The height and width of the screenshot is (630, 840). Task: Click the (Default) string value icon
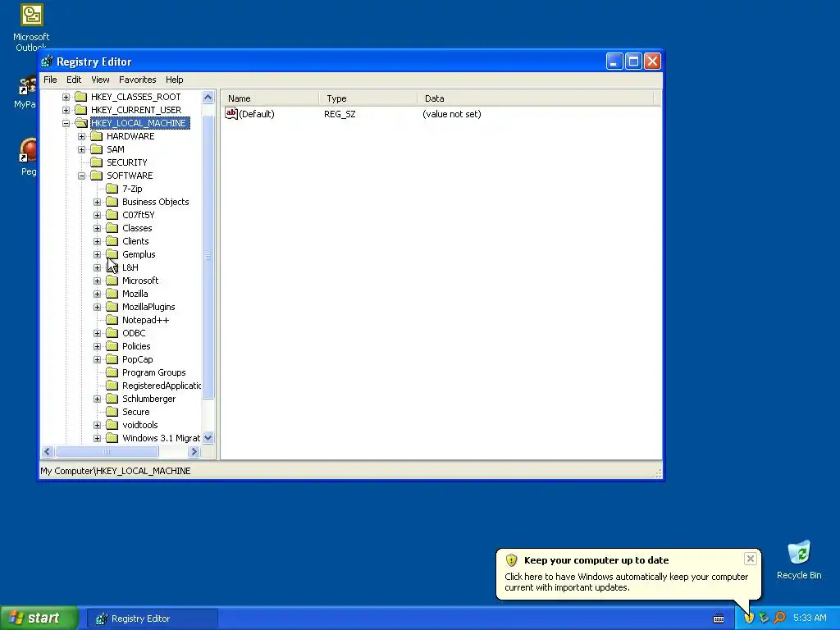tap(231, 113)
